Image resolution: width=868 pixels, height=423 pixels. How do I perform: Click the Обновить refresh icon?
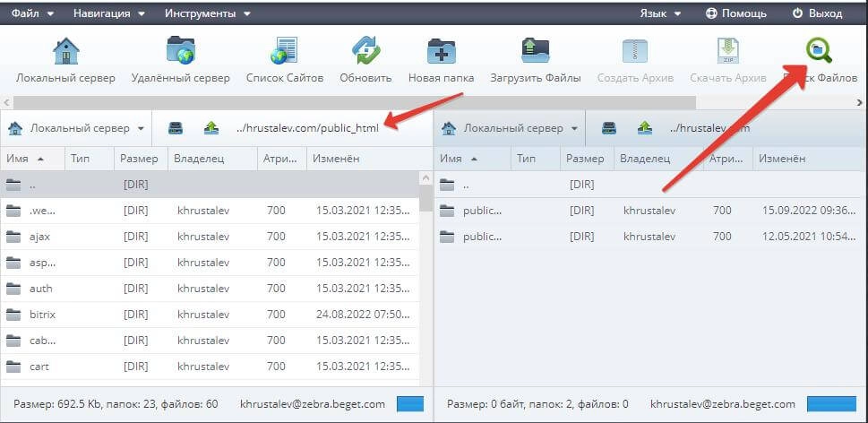(365, 51)
